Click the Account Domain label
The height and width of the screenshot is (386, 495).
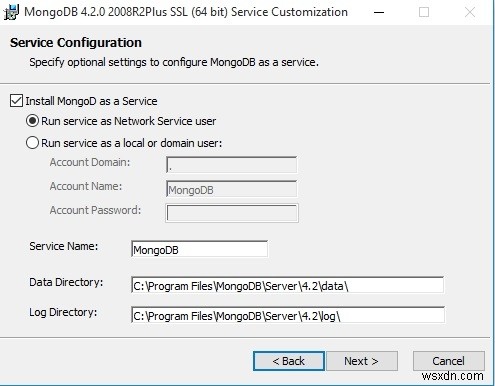tap(90, 162)
